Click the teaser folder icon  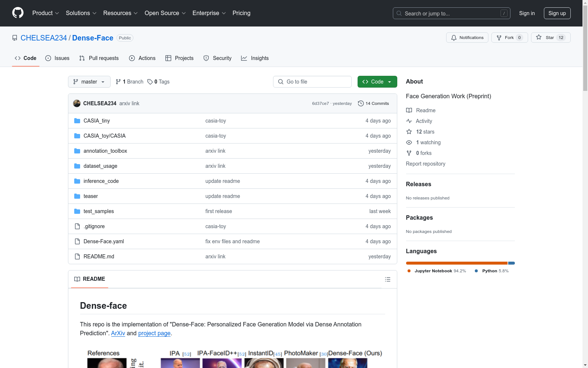77,196
